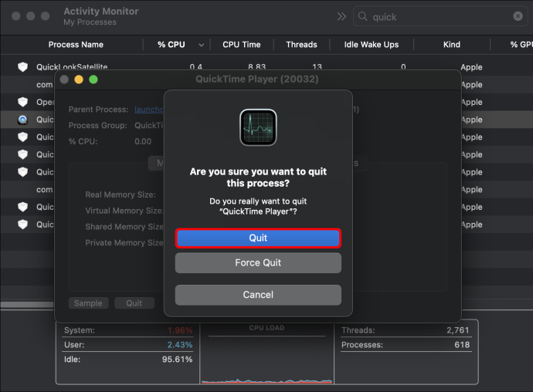This screenshot has width=533, height=392.
Task: Sort by the CPU Time column
Action: [x=241, y=45]
